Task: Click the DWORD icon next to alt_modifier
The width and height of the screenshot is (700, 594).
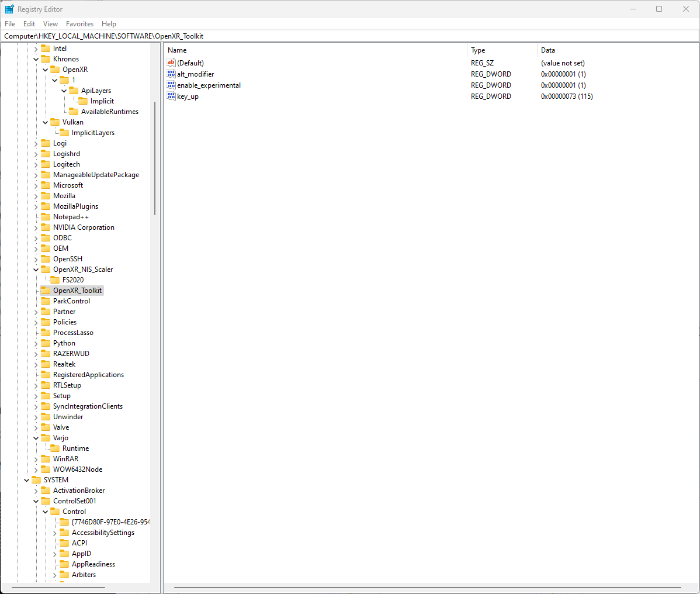Action: pyautogui.click(x=171, y=74)
